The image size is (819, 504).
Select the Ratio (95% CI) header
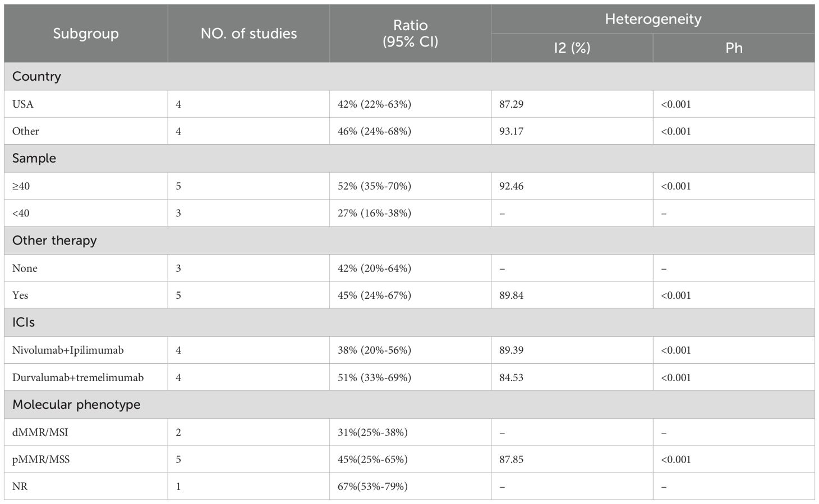[x=410, y=34]
